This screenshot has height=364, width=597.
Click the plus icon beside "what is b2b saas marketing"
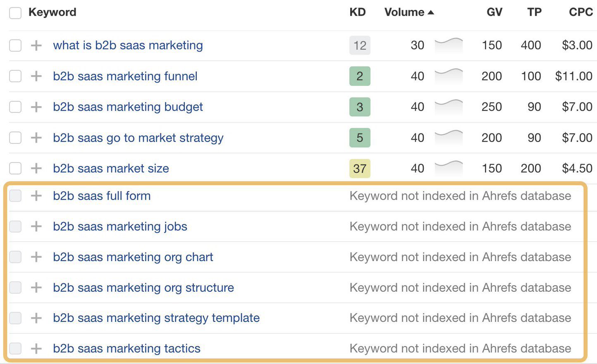pos(36,45)
